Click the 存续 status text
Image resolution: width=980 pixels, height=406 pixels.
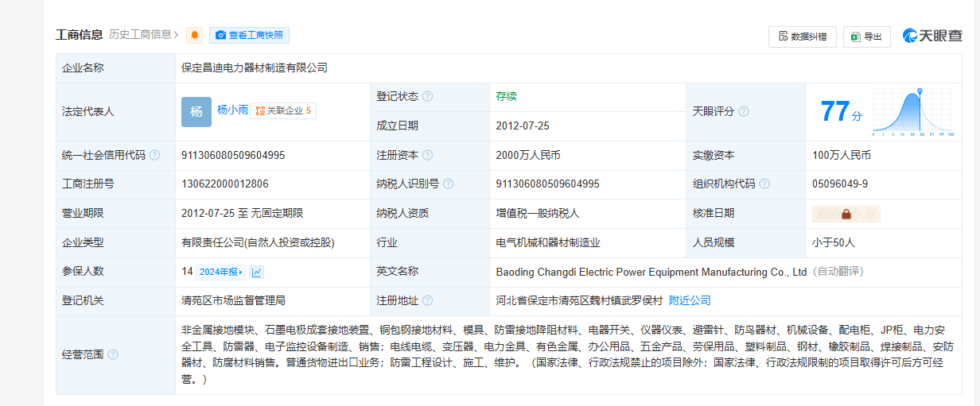point(507,96)
